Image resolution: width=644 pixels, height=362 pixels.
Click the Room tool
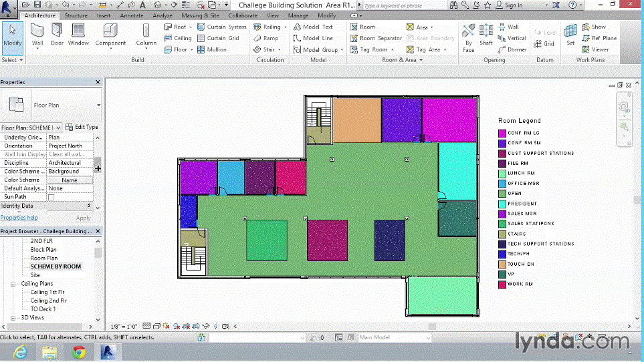point(362,27)
